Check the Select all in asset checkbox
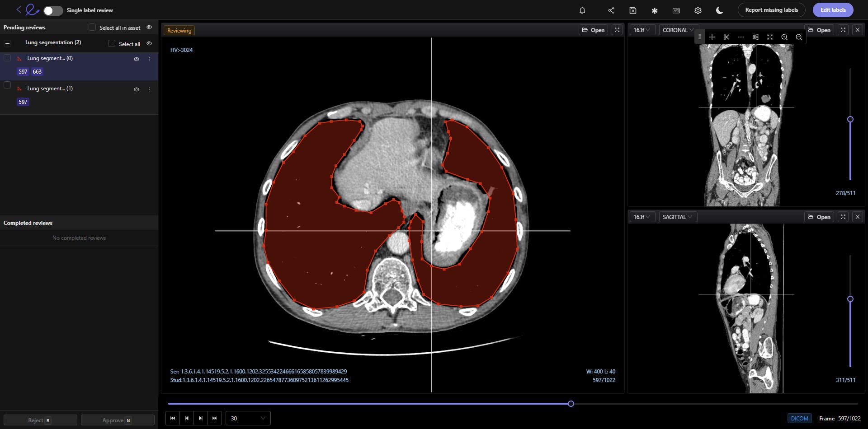 point(92,28)
